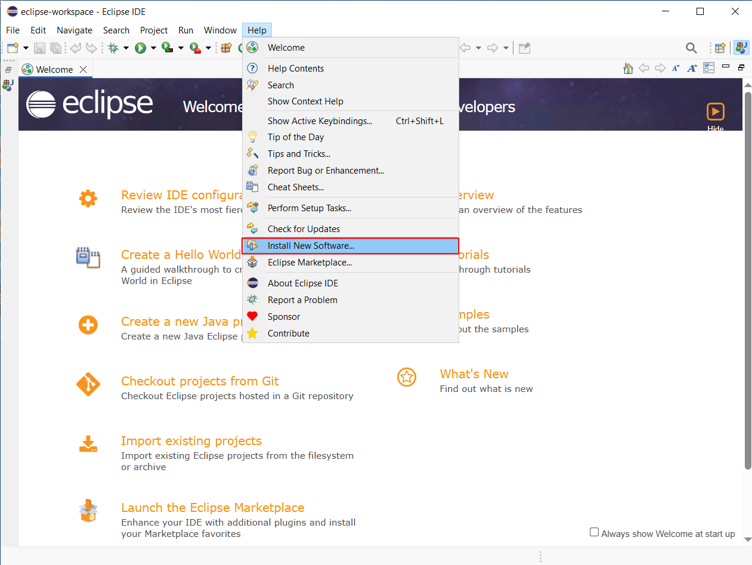This screenshot has height=565, width=752.
Task: Open Import existing projects link
Action: pos(191,440)
